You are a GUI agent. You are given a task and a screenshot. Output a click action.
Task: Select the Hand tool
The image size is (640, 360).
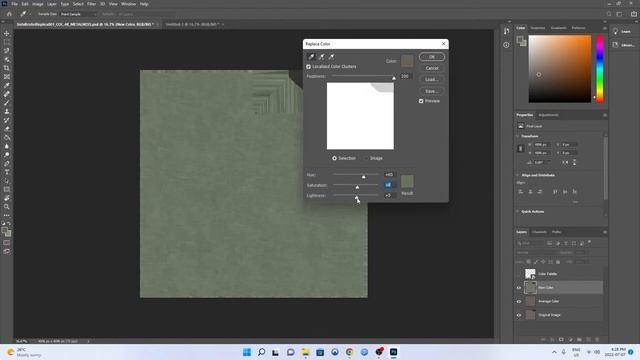click(x=7, y=198)
